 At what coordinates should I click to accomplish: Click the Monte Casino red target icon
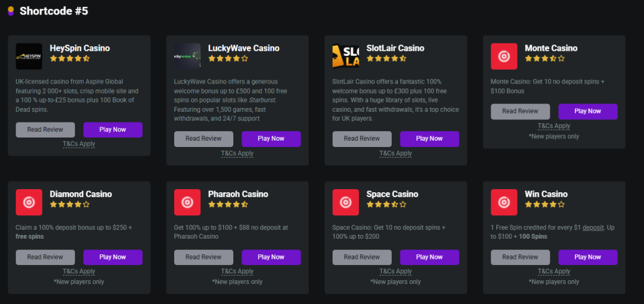504,56
